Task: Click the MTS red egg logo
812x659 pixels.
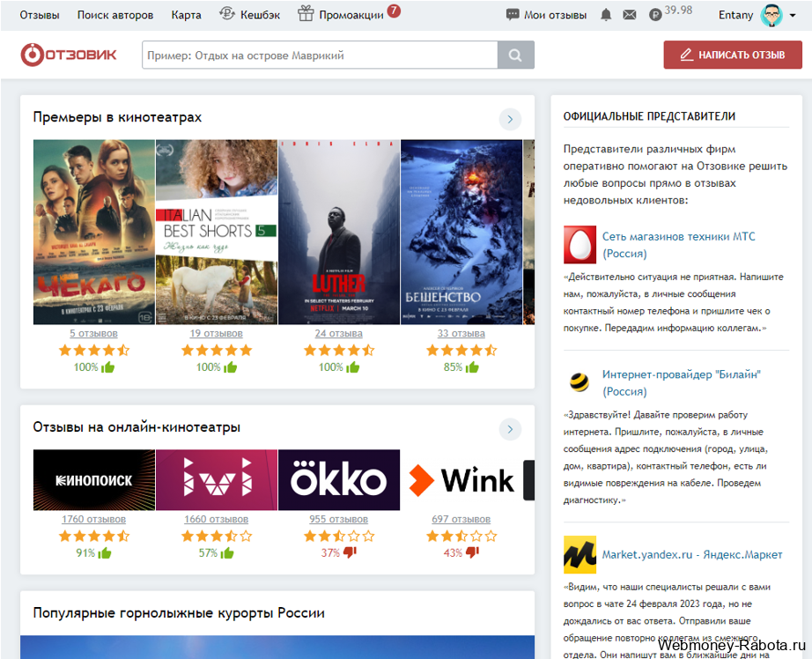Action: click(579, 245)
